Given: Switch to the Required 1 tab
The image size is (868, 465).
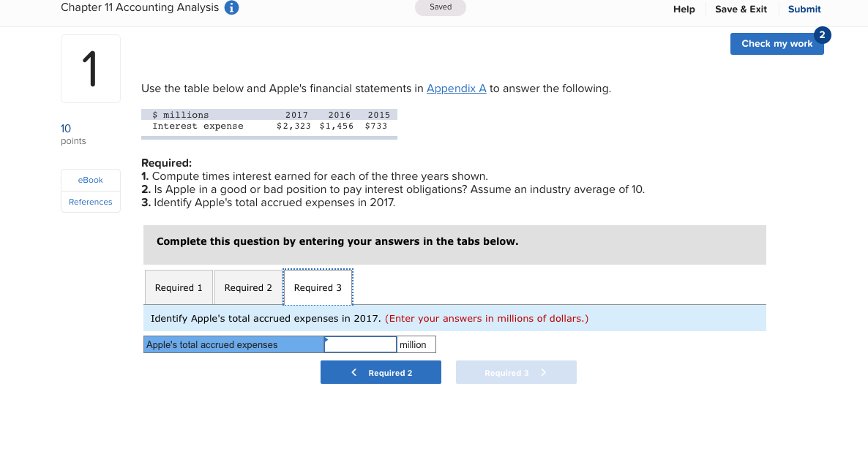Looking at the screenshot, I should (x=179, y=287).
